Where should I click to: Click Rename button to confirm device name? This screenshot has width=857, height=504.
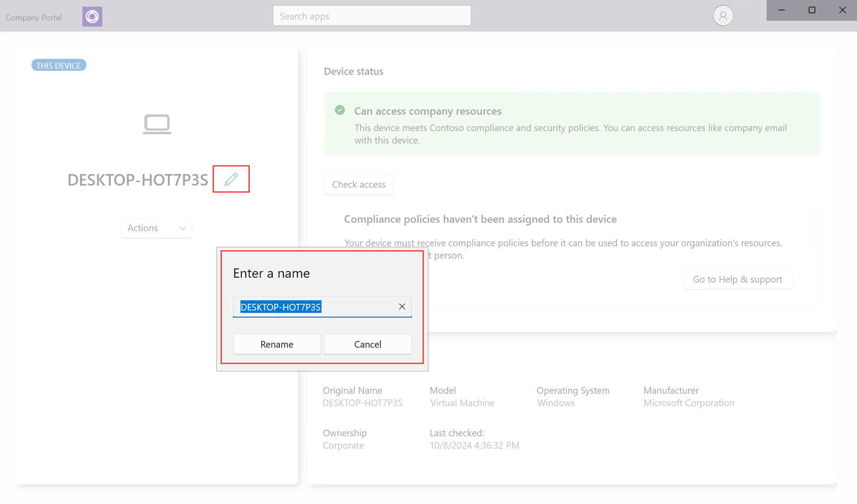tap(277, 344)
